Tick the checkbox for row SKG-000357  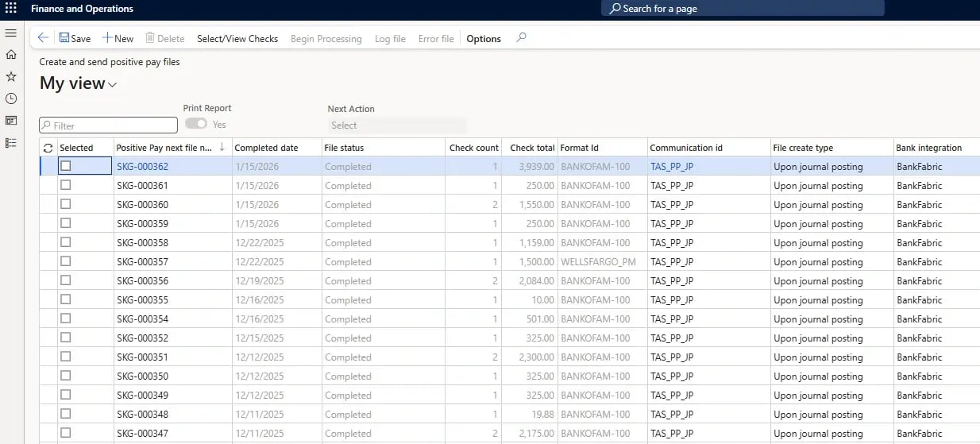(66, 261)
